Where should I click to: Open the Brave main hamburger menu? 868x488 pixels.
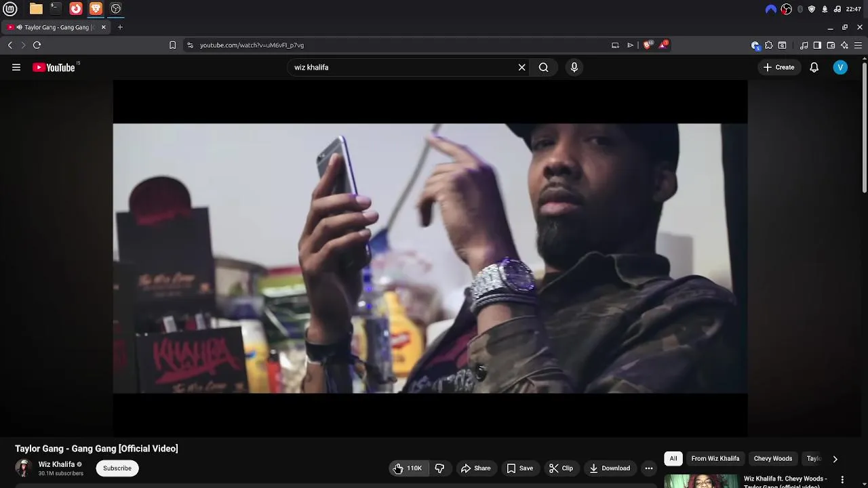pyautogui.click(x=858, y=45)
